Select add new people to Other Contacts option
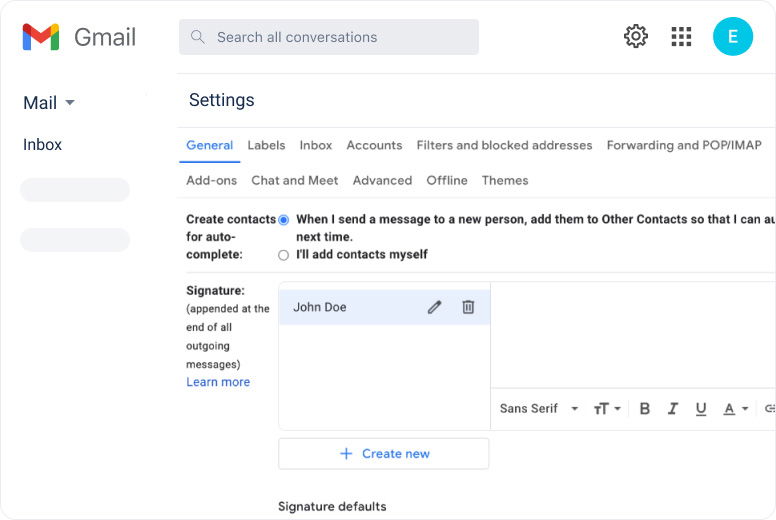 pyautogui.click(x=284, y=220)
